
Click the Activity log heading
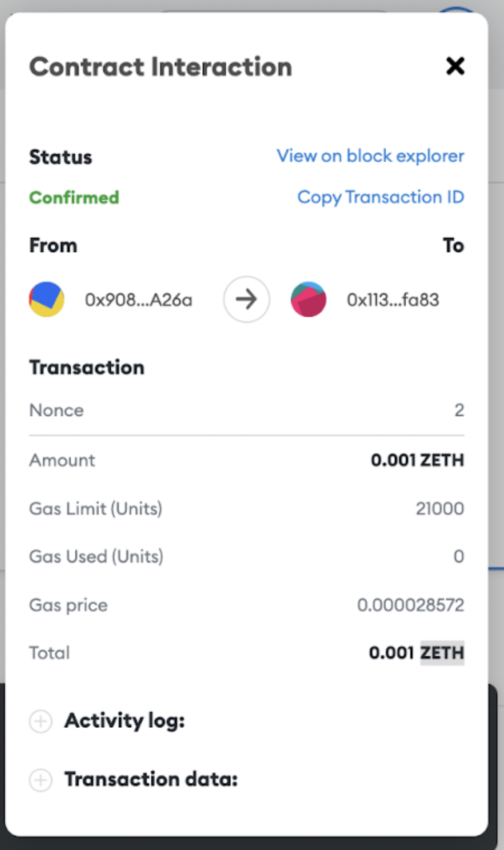[125, 721]
